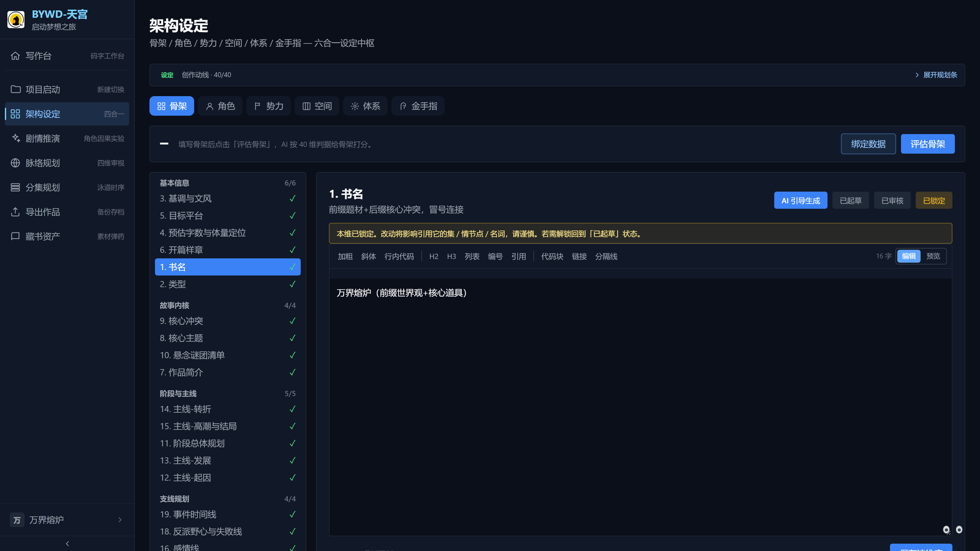Select 2. 类型 in skeleton list
980x551 pixels.
pos(228,284)
